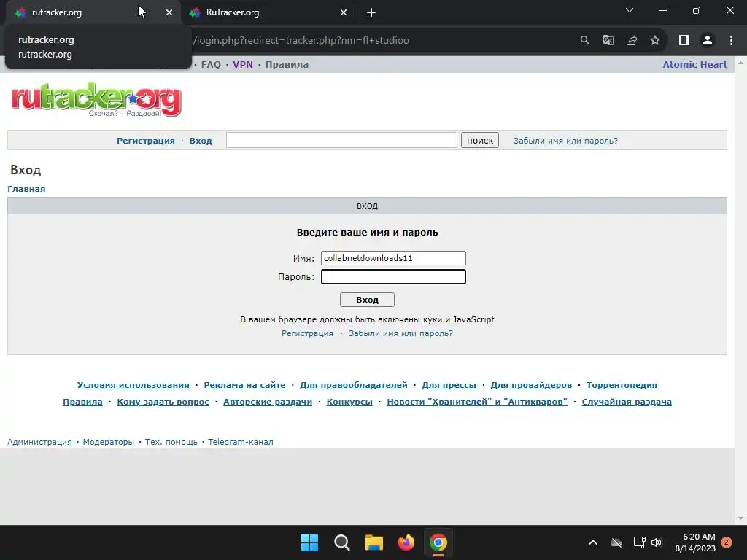Open Модераторы link at page bottom

tap(109, 442)
